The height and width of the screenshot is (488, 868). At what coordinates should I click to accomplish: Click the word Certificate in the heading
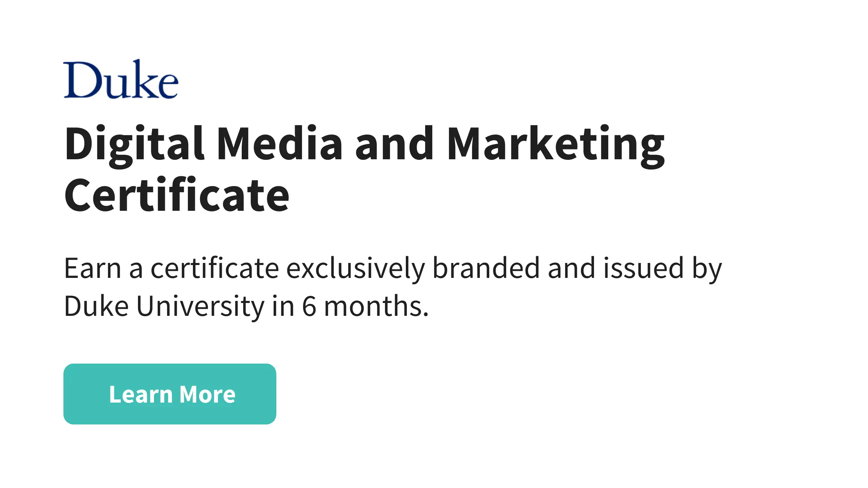point(176,196)
